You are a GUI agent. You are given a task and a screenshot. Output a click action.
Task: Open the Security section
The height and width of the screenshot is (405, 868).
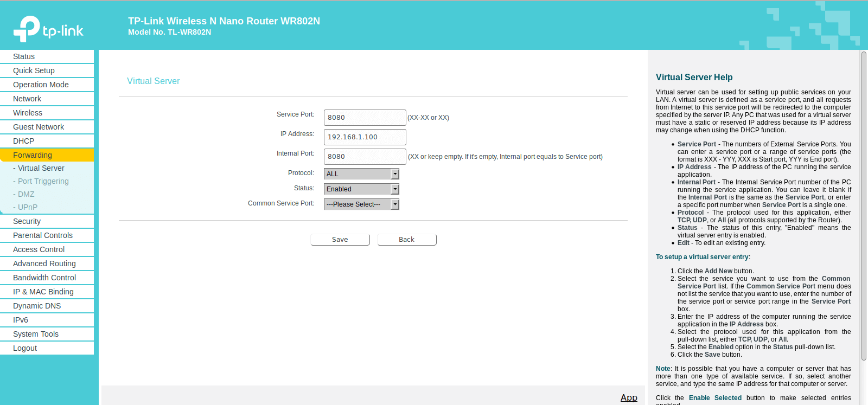tap(27, 221)
